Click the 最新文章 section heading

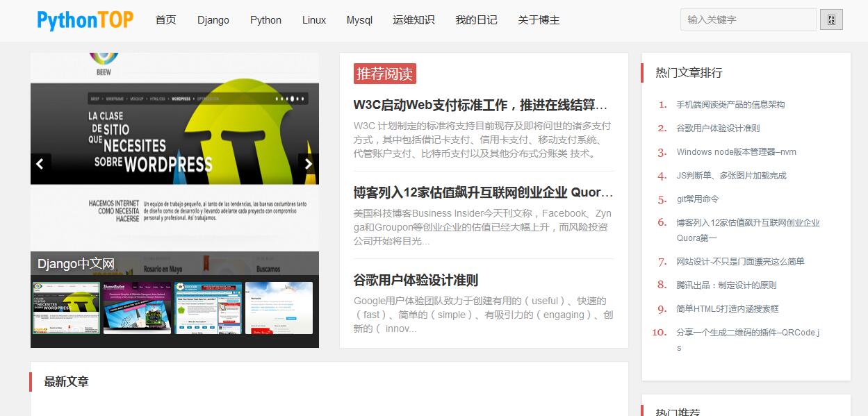click(66, 382)
